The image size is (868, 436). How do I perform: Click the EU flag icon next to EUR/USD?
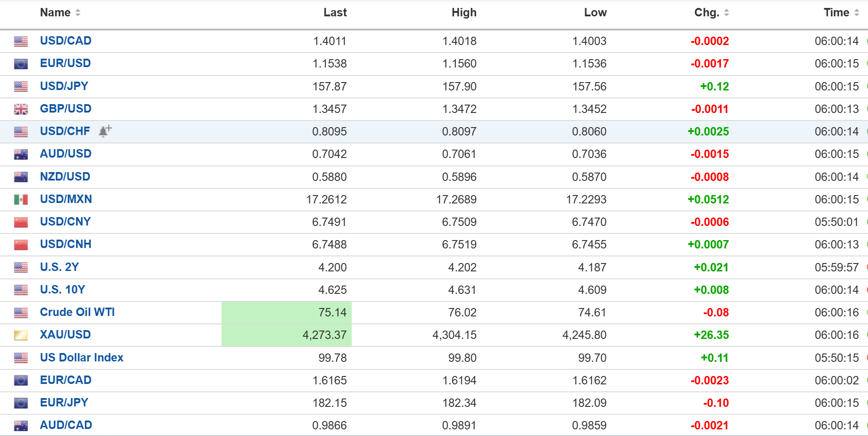pos(21,64)
